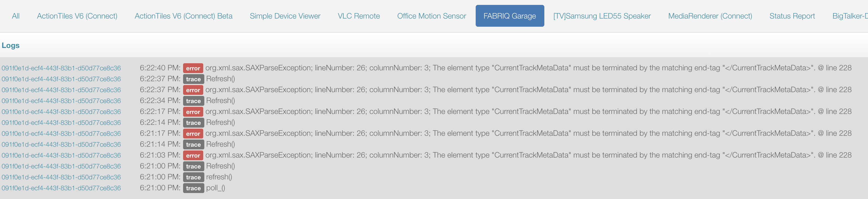The height and width of the screenshot is (199, 868).
Task: Click device ID link for lowercase refresh() entry
Action: 61,177
